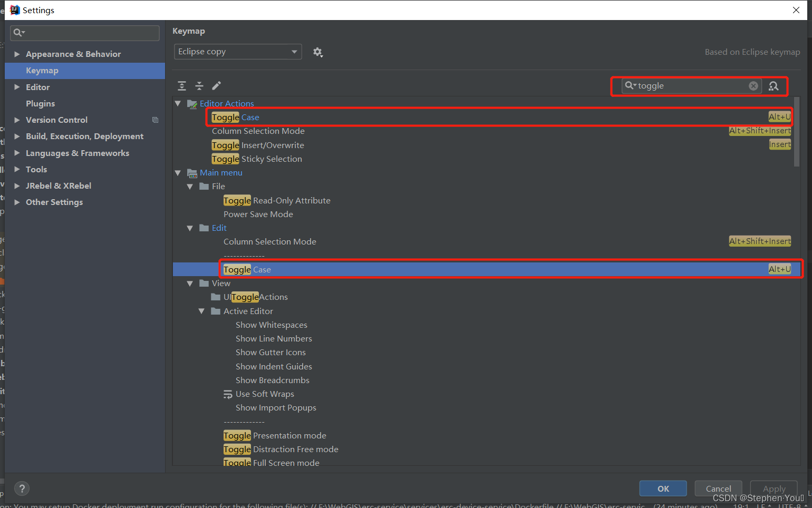
Task: Collapse the Main menu group
Action: [x=178, y=173]
